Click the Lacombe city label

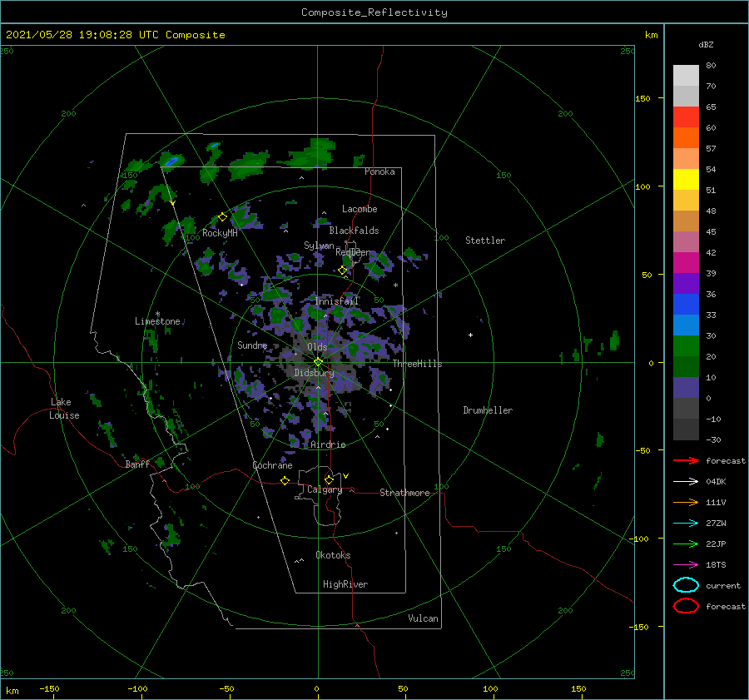point(360,209)
